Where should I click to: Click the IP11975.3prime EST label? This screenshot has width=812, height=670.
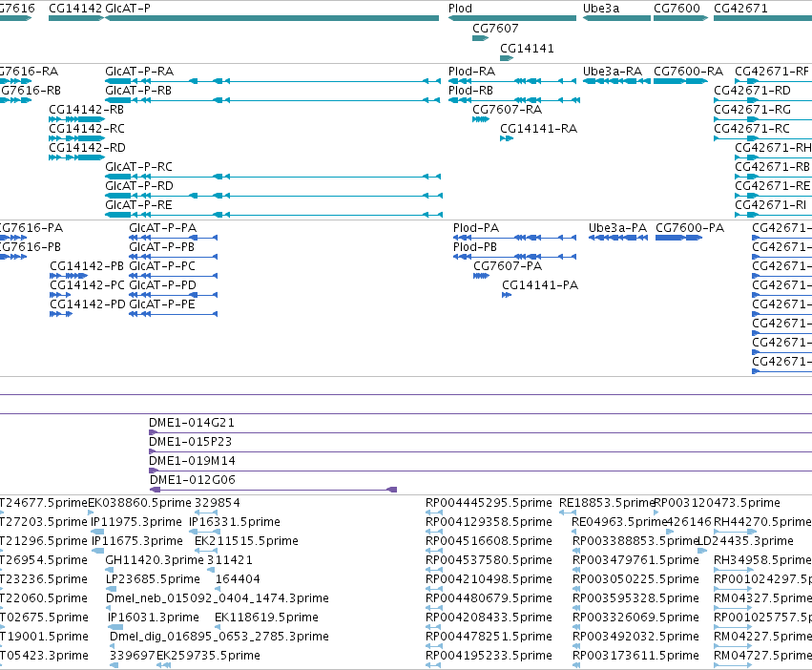[136, 522]
